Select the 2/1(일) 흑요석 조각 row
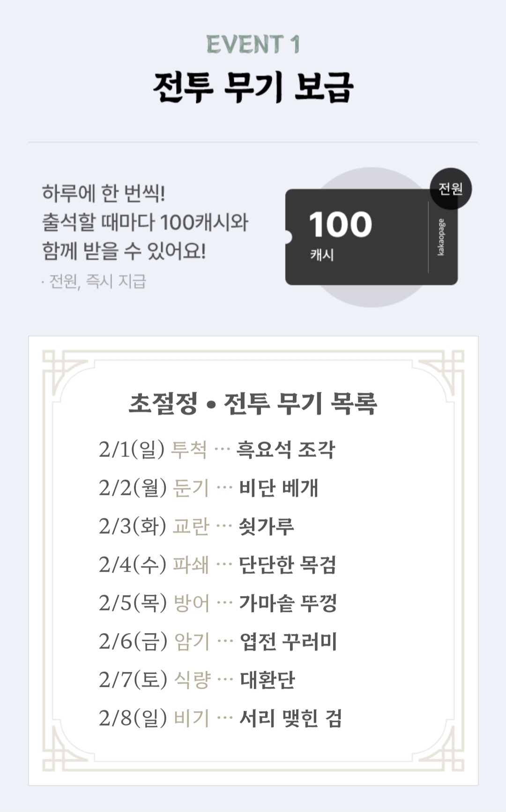Image resolution: width=506 pixels, height=812 pixels. click(x=217, y=450)
